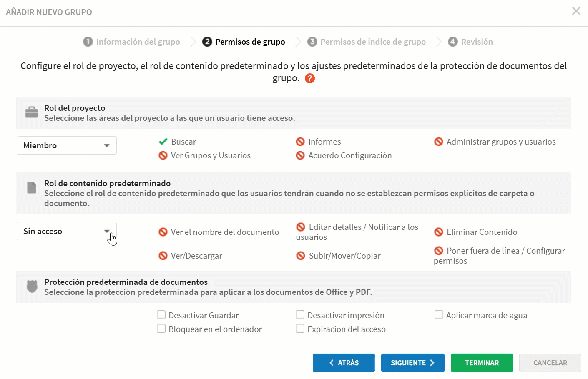588x379 pixels.
Task: Click the document icon for Rol de contenido
Action: 32,187
